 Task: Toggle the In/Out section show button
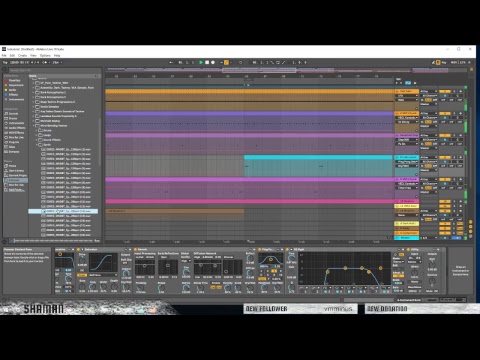coord(471,222)
